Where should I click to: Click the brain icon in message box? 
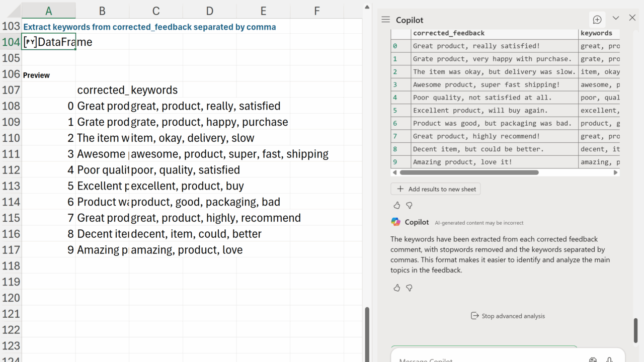593,359
